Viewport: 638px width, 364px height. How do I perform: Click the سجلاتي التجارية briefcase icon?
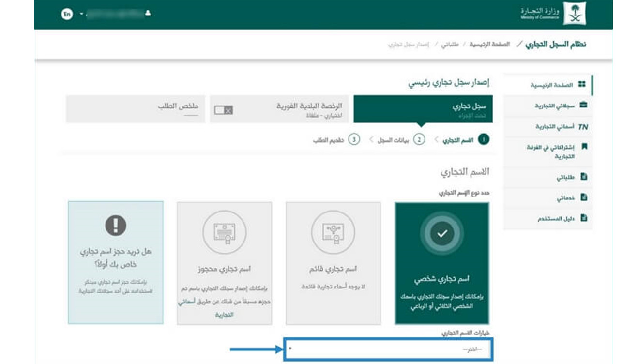coord(583,105)
